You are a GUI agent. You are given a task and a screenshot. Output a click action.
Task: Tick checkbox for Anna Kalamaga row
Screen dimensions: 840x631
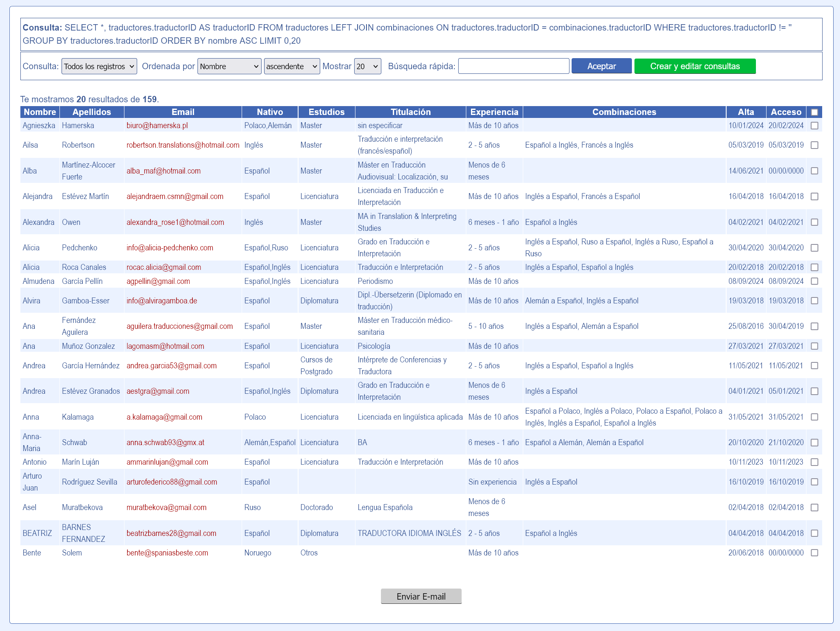[x=814, y=417]
